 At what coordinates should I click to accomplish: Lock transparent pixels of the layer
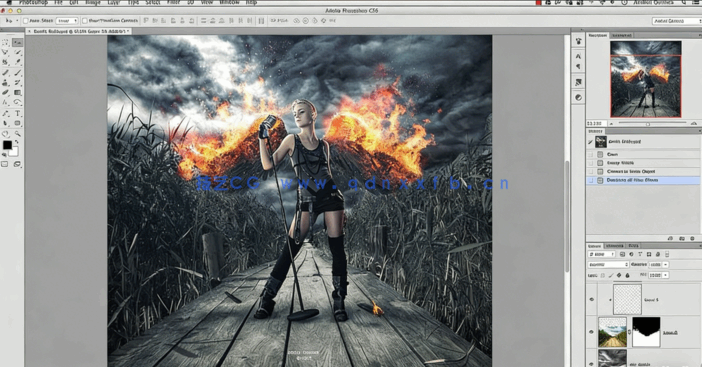pos(603,275)
